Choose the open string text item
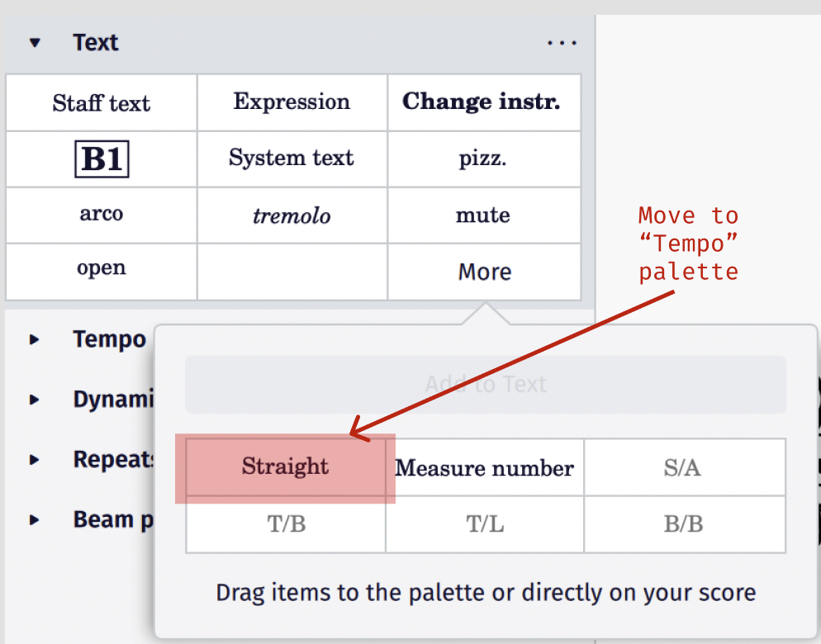The height and width of the screenshot is (644, 821). click(101, 271)
